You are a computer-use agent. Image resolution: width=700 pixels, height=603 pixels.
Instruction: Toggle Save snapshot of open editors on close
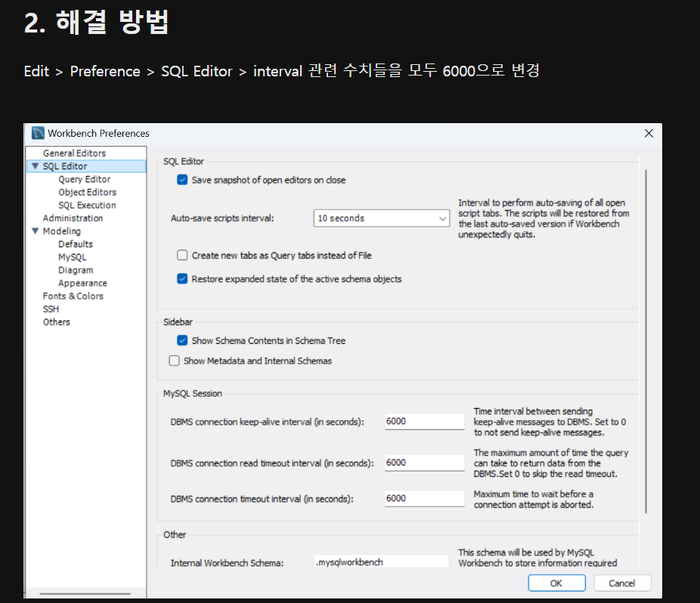(x=182, y=180)
